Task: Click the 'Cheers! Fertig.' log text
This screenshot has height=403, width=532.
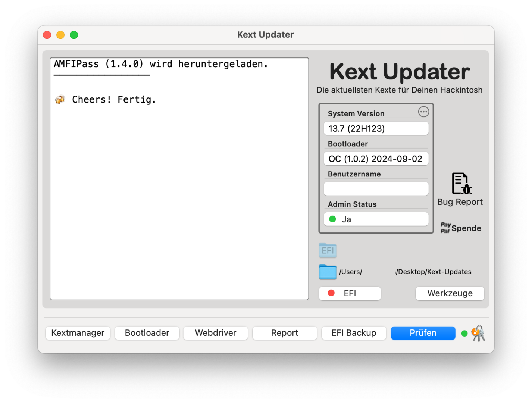Action: (x=114, y=100)
